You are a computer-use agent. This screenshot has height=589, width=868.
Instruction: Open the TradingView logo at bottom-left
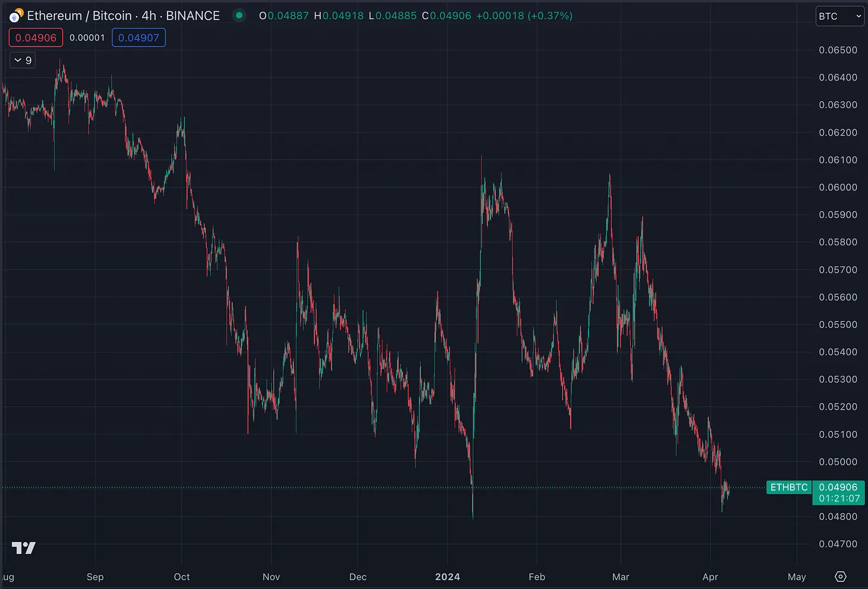[x=24, y=548]
